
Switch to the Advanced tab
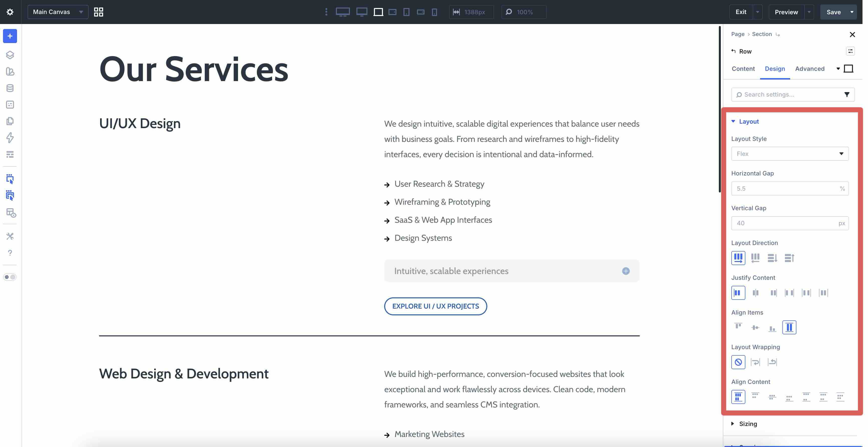pos(809,68)
